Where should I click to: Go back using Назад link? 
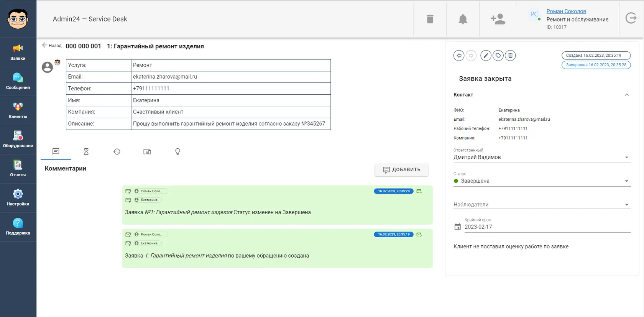(52, 45)
